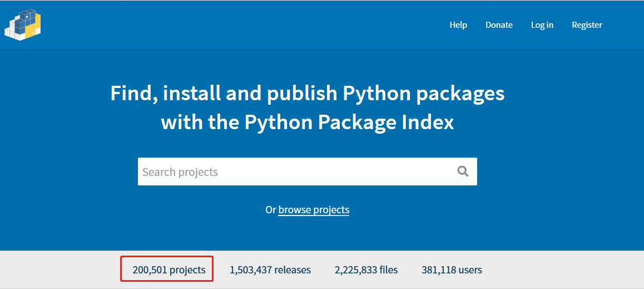Click the 2,225,833 files statistic

[x=366, y=270]
